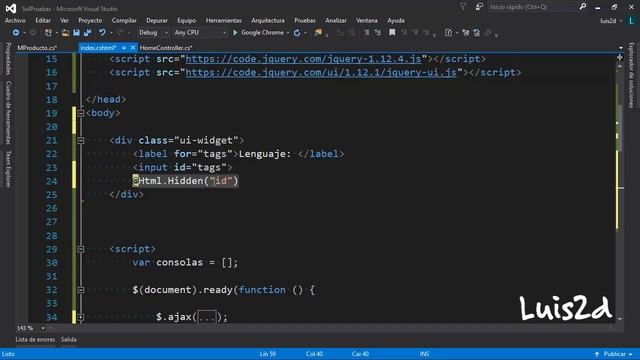Click the feedback icon next to notifications
The image size is (640, 360).
coord(479,7)
